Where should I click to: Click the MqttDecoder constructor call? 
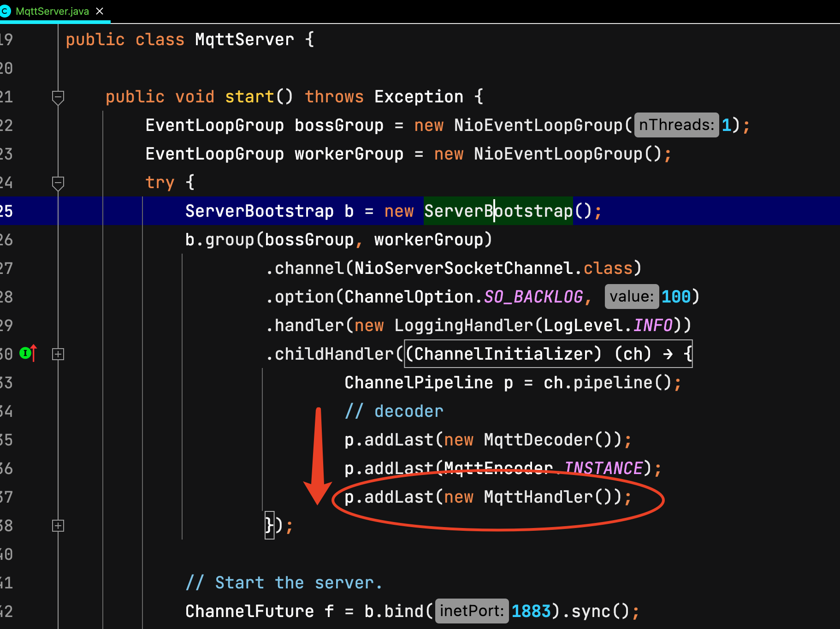[538, 440]
